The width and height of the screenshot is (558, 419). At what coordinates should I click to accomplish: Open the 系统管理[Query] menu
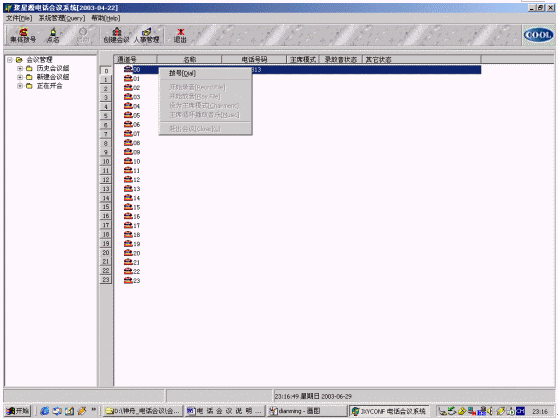pyautogui.click(x=62, y=18)
